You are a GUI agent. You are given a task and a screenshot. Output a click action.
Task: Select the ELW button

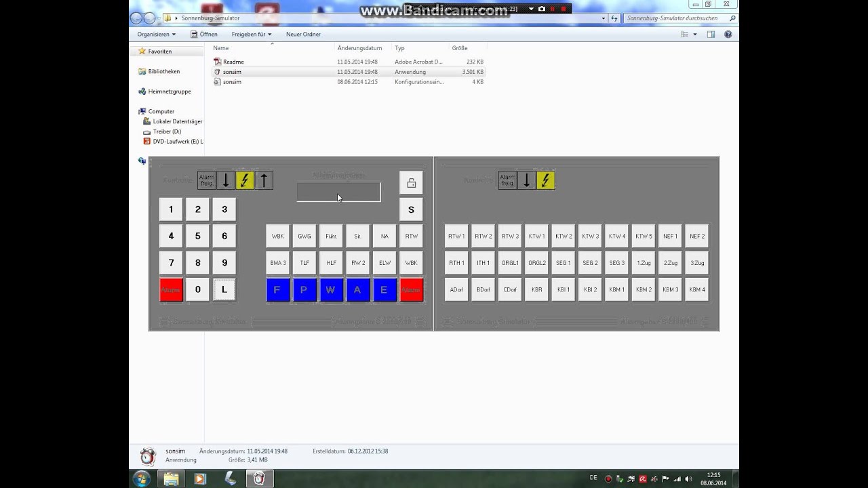384,263
